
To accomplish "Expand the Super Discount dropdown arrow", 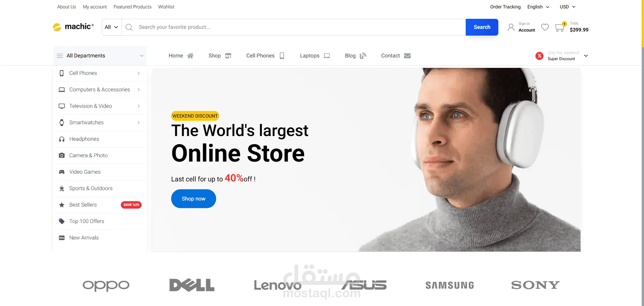I will pyautogui.click(x=586, y=56).
